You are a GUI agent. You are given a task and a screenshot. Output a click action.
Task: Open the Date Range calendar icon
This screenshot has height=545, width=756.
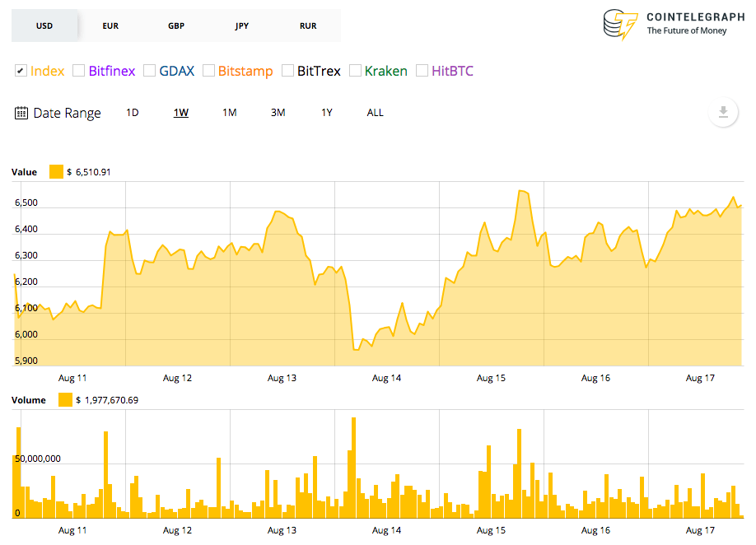(21, 112)
